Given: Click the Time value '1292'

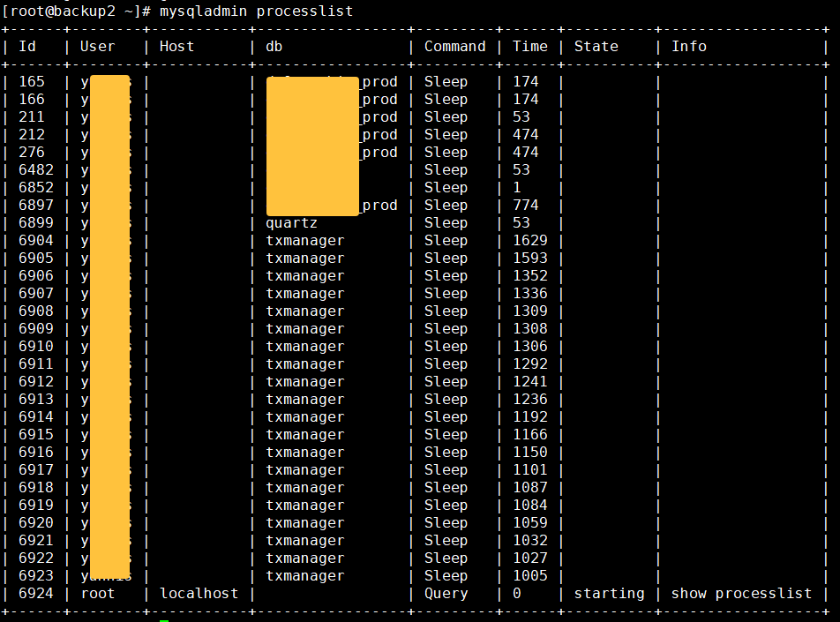Looking at the screenshot, I should pos(529,364).
